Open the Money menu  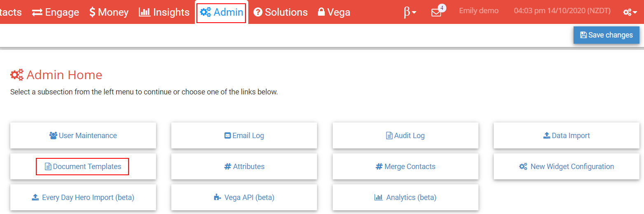coord(109,12)
